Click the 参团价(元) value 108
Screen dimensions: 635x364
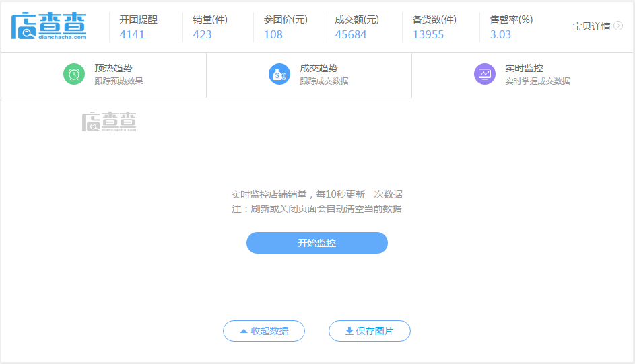coord(273,35)
